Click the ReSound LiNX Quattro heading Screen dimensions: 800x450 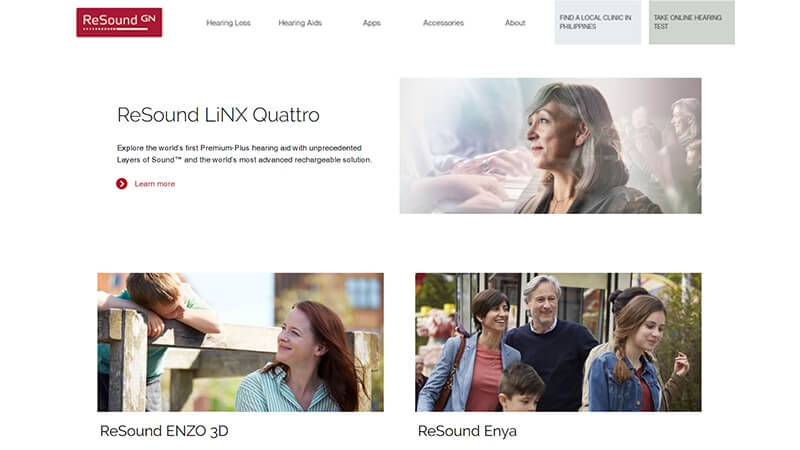pyautogui.click(x=218, y=115)
